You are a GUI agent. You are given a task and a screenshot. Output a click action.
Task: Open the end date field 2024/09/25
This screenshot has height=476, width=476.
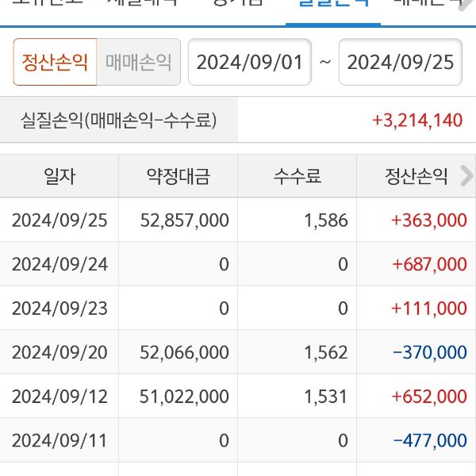pos(401,63)
